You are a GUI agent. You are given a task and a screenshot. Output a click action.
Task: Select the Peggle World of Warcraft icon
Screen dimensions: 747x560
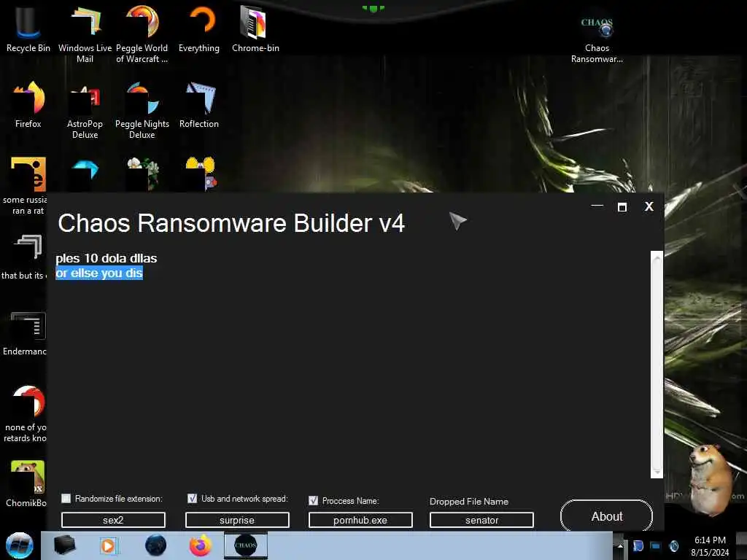click(142, 34)
